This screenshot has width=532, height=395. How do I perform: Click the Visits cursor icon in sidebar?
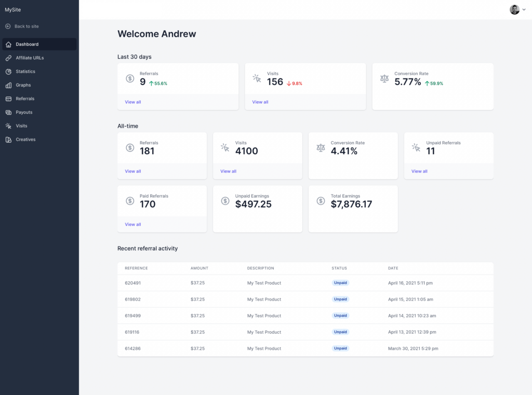(x=8, y=126)
